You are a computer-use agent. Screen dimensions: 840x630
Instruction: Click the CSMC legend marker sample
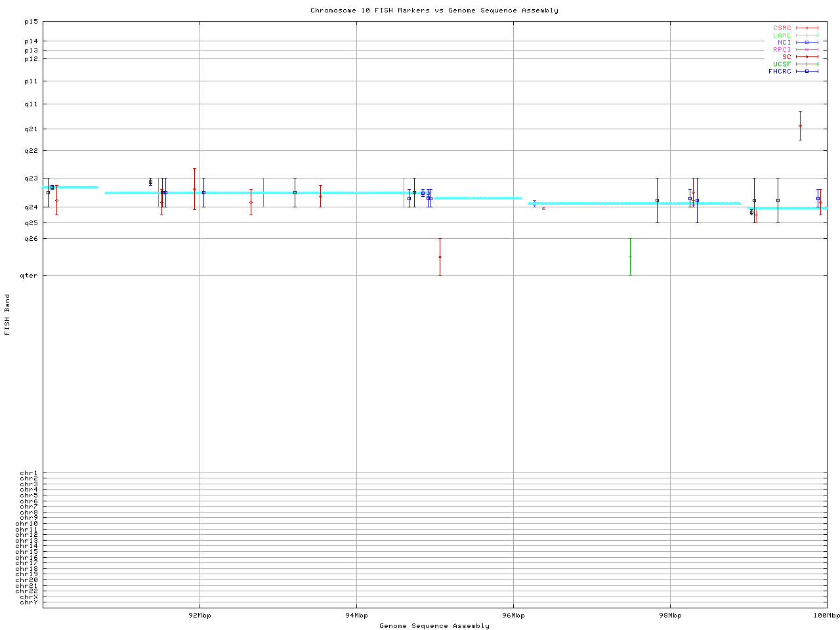(807, 28)
